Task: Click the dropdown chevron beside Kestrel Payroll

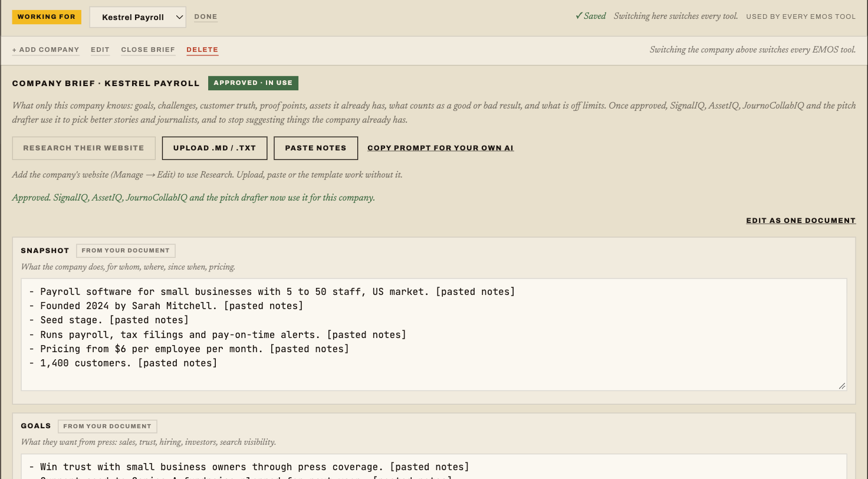Action: pyautogui.click(x=179, y=17)
